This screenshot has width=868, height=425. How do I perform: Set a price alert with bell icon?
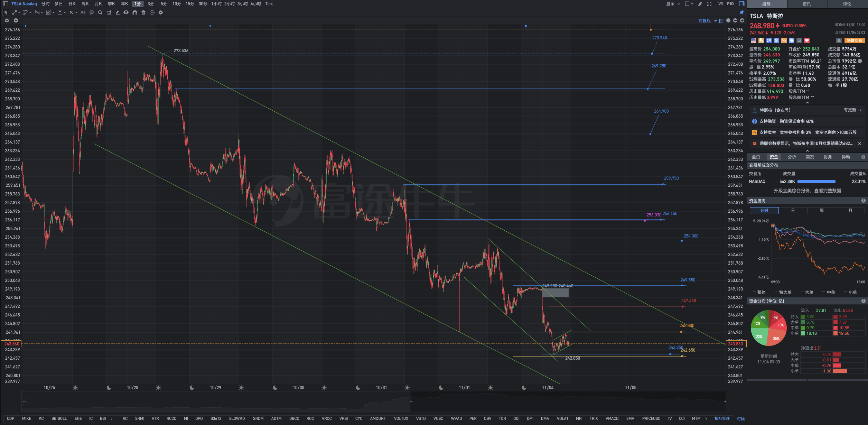coord(839,40)
